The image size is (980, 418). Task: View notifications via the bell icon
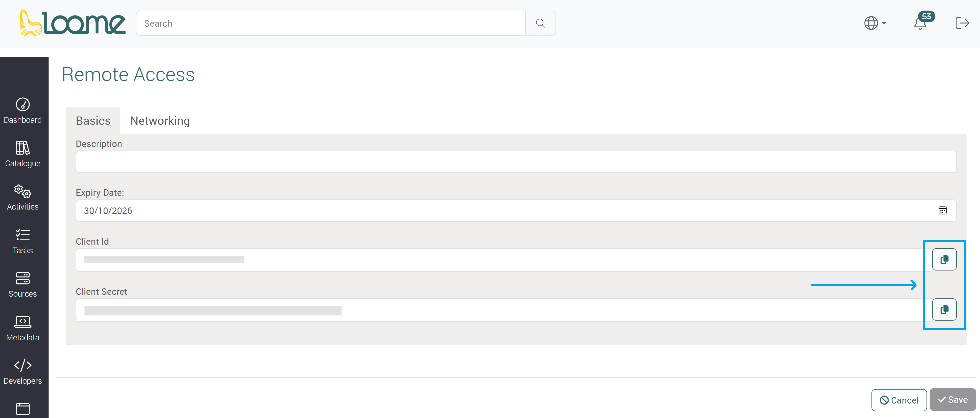click(x=920, y=24)
